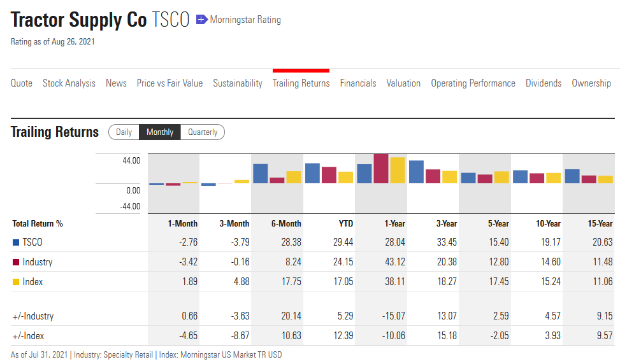Screen dimensions: 620x364
Task: Click the 3-Month column header
Action: [x=234, y=223]
